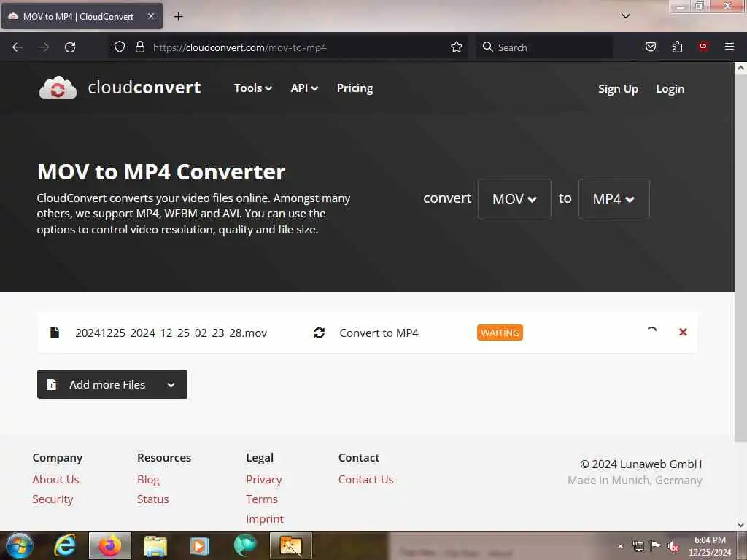Image resolution: width=747 pixels, height=560 pixels.
Task: Open the media player taskbar icon
Action: 200,546
